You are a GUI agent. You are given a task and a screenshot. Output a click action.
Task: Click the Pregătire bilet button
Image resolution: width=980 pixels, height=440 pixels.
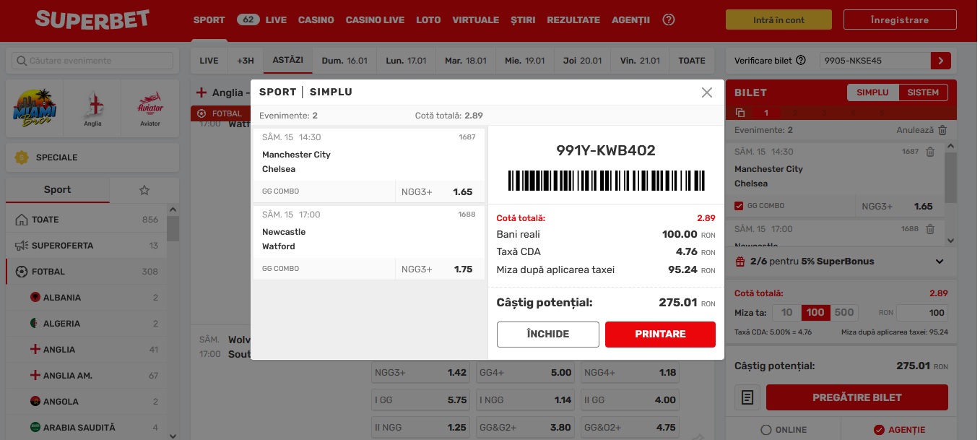tap(857, 397)
